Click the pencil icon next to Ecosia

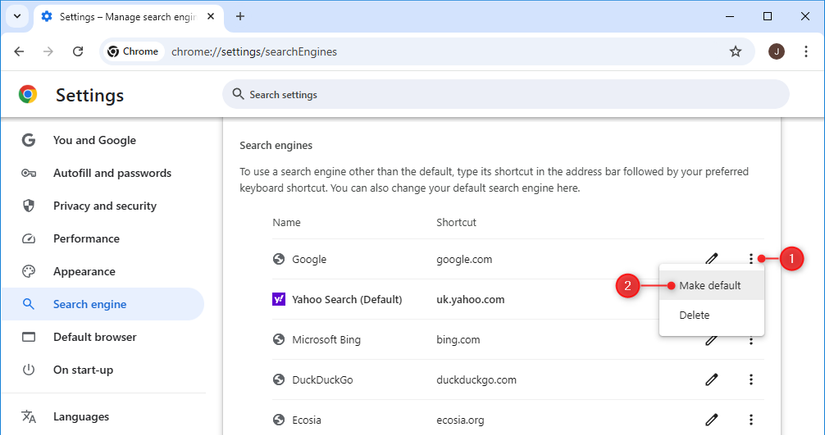pos(712,420)
